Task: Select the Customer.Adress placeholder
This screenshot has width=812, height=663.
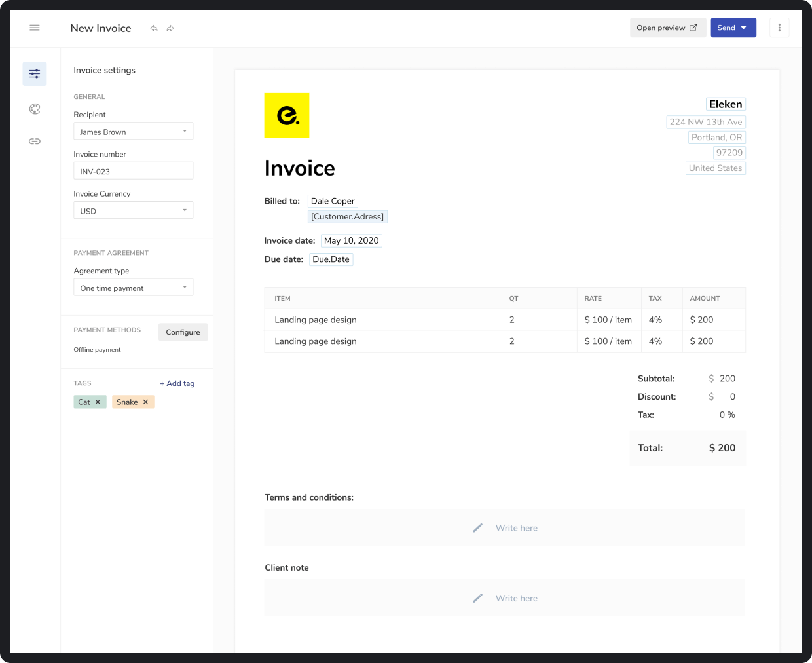Action: point(348,217)
